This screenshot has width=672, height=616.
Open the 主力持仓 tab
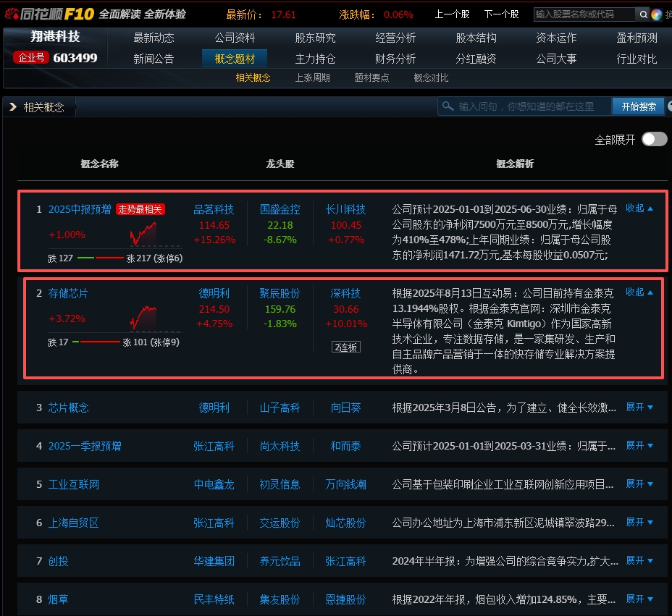[315, 59]
